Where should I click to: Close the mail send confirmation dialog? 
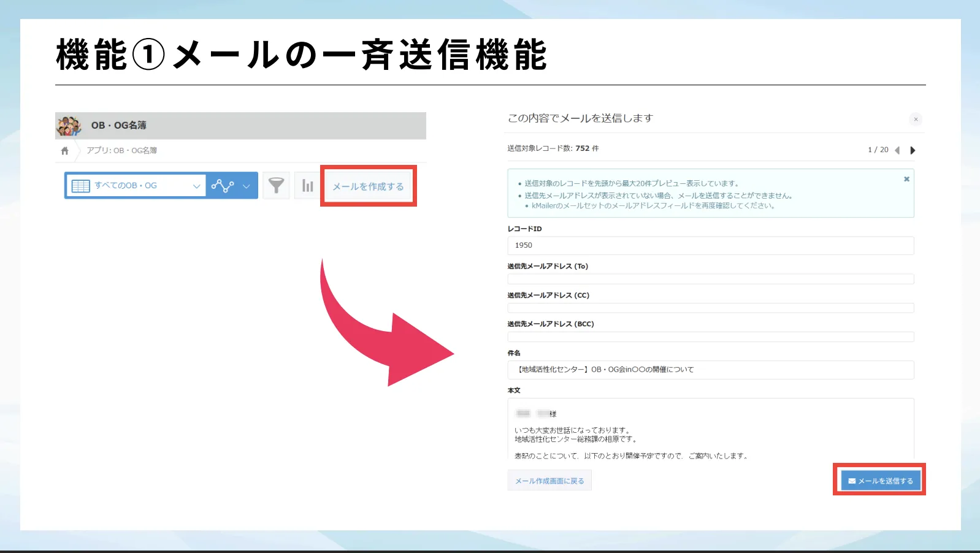coord(916,120)
